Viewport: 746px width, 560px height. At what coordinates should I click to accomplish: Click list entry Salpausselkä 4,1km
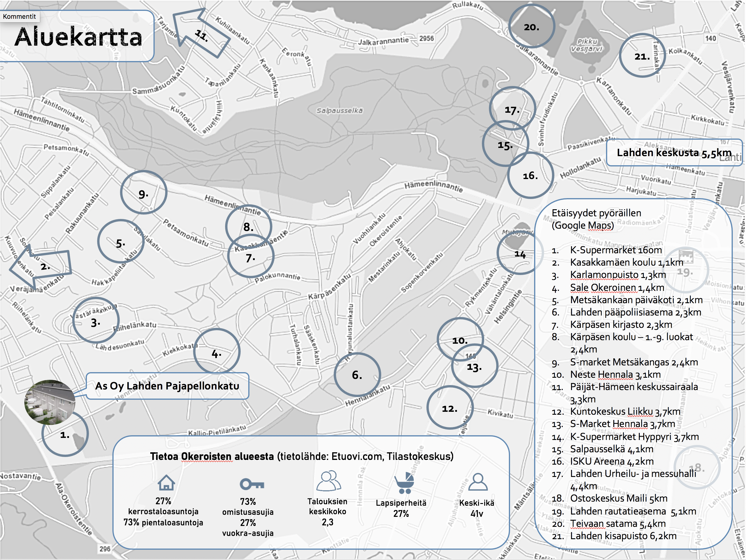pos(611,449)
